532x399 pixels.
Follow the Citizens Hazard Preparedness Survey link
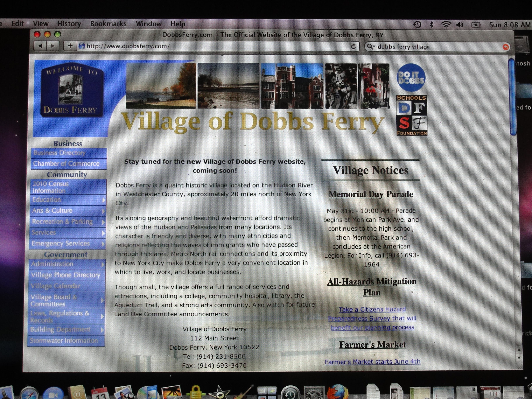[x=372, y=318]
